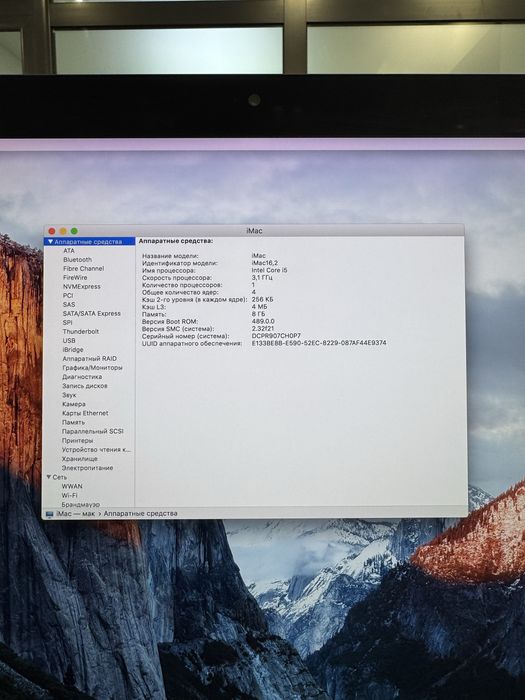Select Принтеры in the sidebar
525x700 pixels.
pos(77,440)
